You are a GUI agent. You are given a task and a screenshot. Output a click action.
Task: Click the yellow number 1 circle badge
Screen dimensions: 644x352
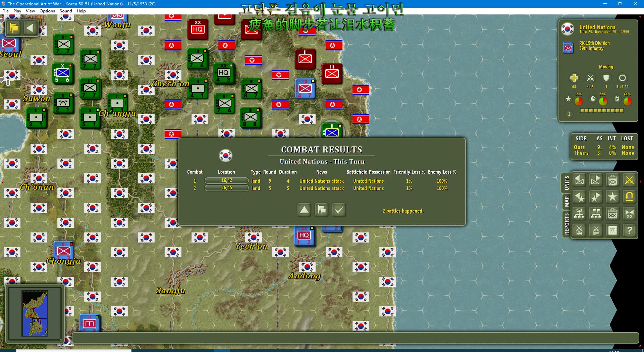point(569,114)
